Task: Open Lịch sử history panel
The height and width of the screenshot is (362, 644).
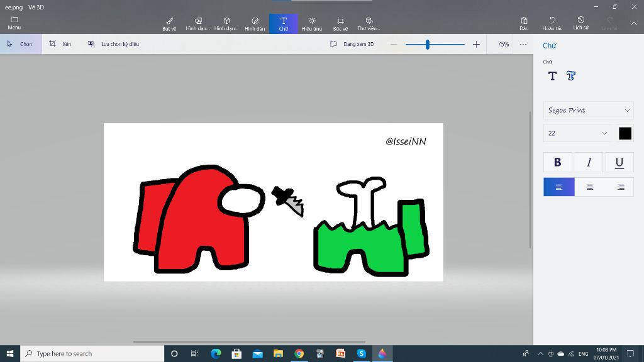Action: coord(580,23)
